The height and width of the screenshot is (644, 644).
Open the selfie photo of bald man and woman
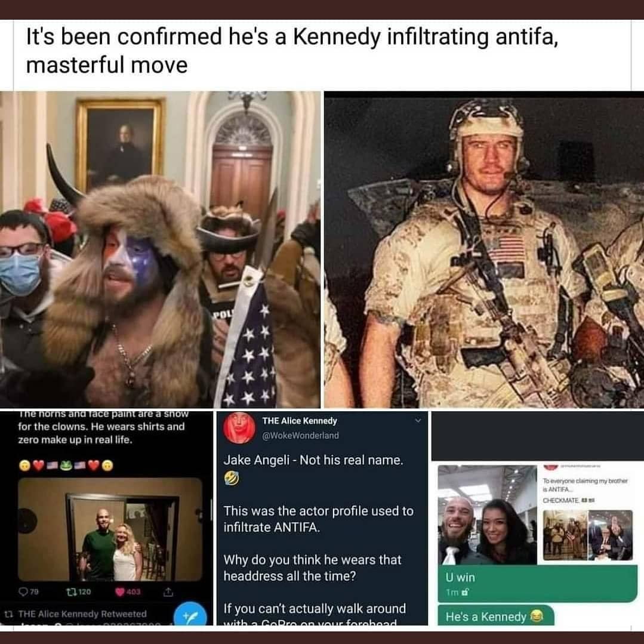tap(487, 515)
